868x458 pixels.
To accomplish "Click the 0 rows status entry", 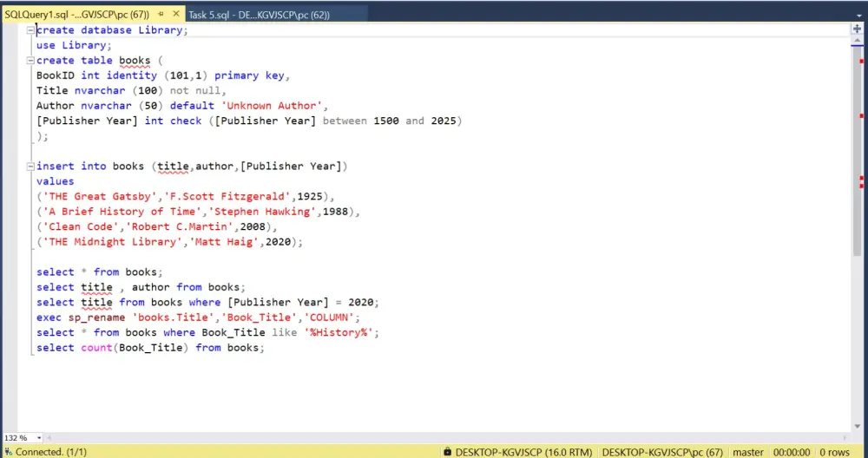I will click(x=834, y=452).
